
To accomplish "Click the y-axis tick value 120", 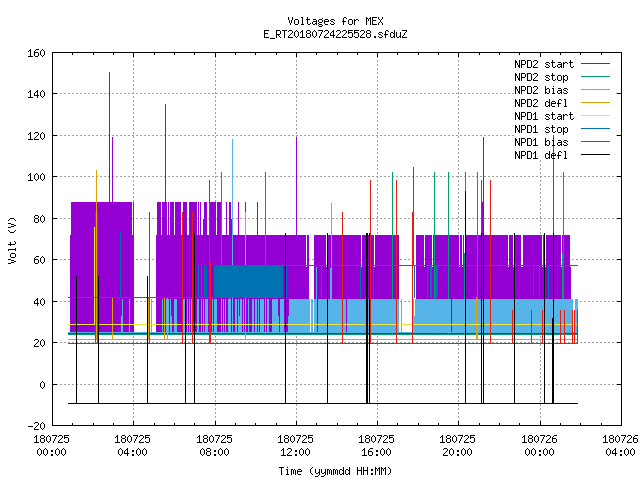I will (x=36, y=136).
